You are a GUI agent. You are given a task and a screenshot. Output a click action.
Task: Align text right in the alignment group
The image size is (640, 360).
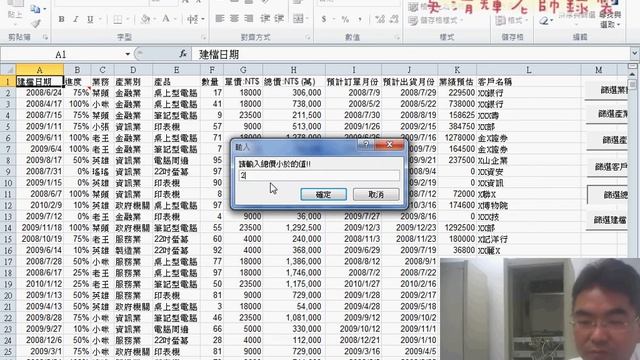[x=248, y=18]
